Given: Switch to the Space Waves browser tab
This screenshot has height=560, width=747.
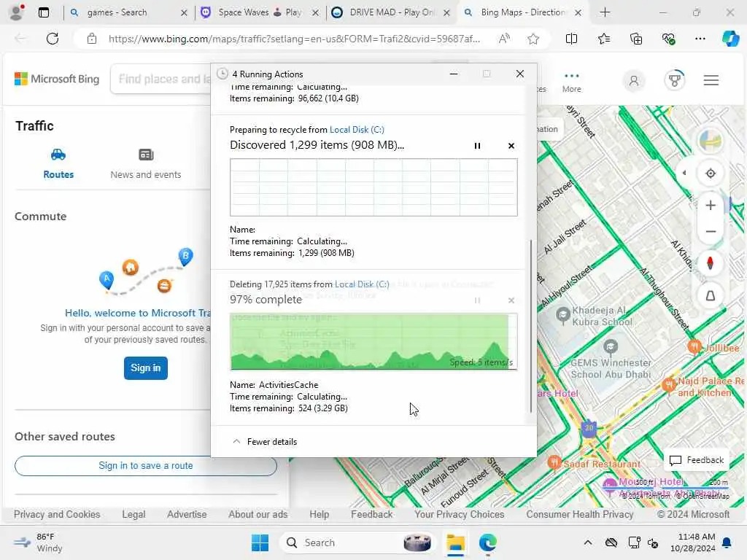Looking at the screenshot, I should [x=260, y=12].
